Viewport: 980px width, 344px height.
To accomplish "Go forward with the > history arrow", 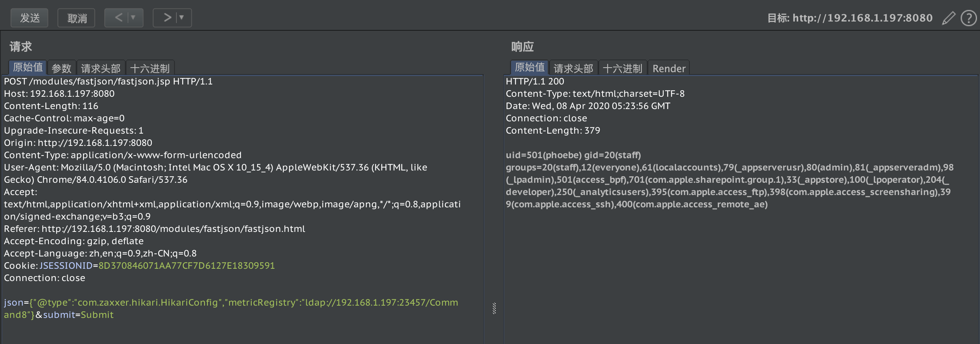I will [x=167, y=18].
